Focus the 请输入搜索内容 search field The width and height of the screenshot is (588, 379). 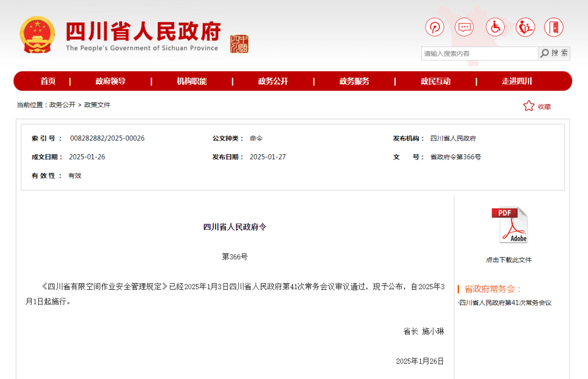[479, 53]
